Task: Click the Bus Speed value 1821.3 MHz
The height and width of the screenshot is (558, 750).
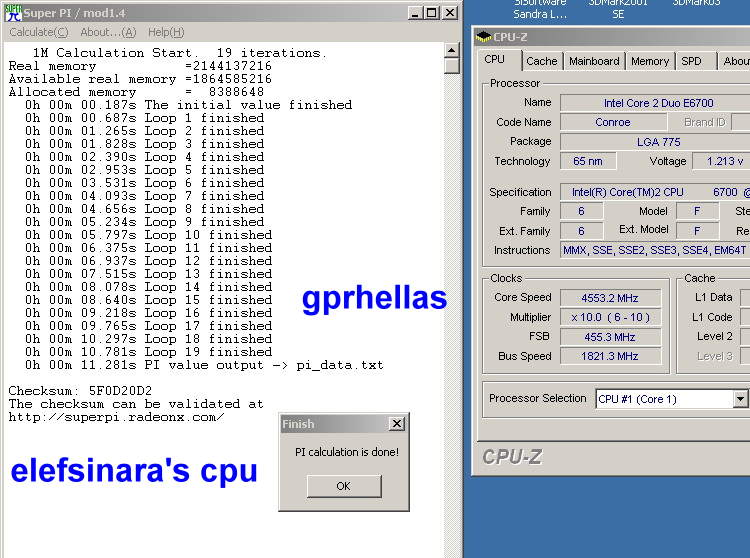Action: [x=610, y=356]
